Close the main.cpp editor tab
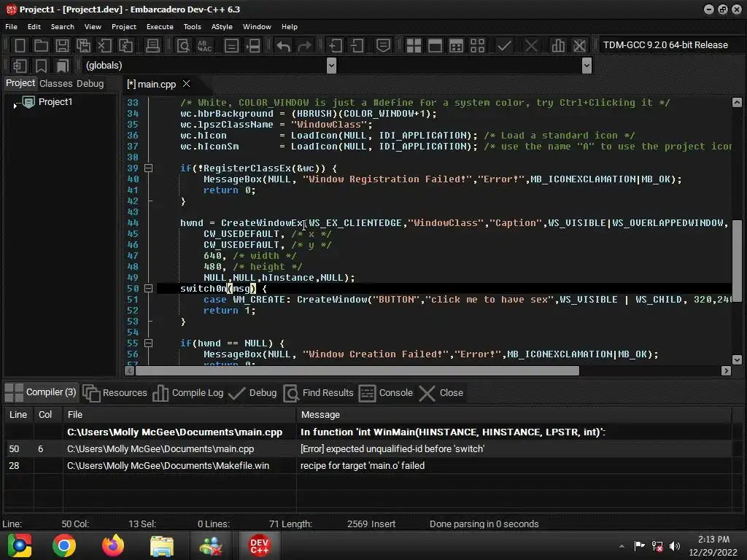 (186, 84)
